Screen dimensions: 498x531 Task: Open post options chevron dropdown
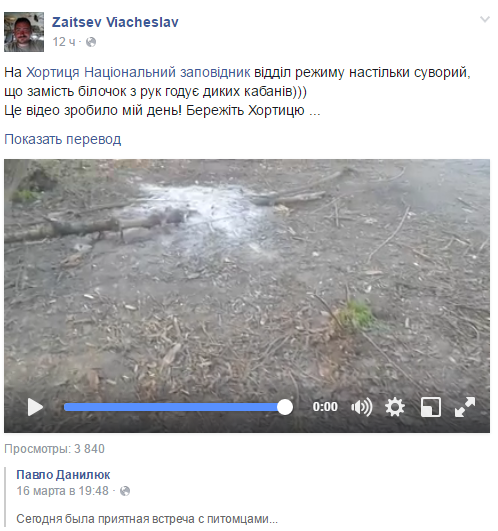coord(485,19)
